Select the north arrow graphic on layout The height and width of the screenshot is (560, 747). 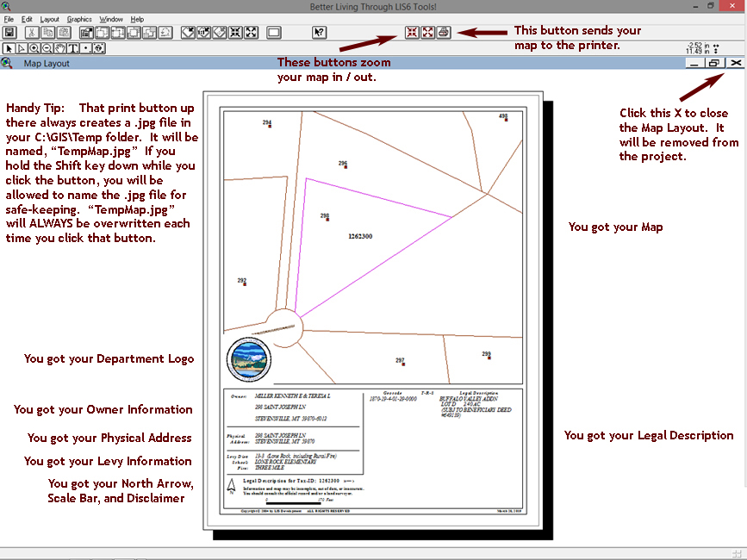pyautogui.click(x=232, y=486)
